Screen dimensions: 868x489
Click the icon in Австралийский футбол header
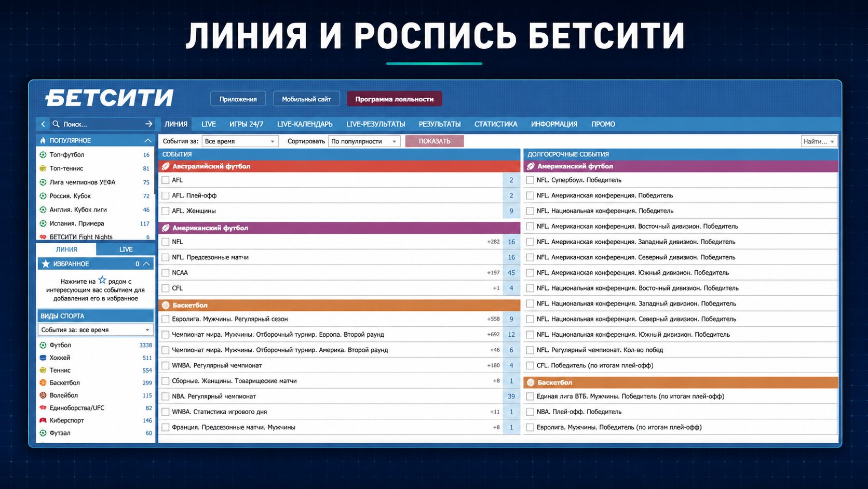click(x=166, y=166)
